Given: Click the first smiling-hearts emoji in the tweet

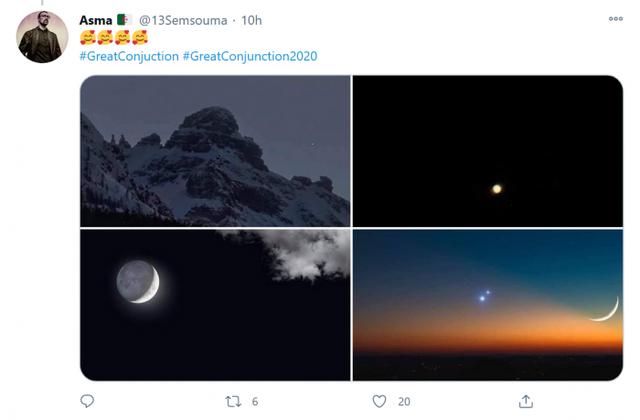Looking at the screenshot, I should coord(87,38).
